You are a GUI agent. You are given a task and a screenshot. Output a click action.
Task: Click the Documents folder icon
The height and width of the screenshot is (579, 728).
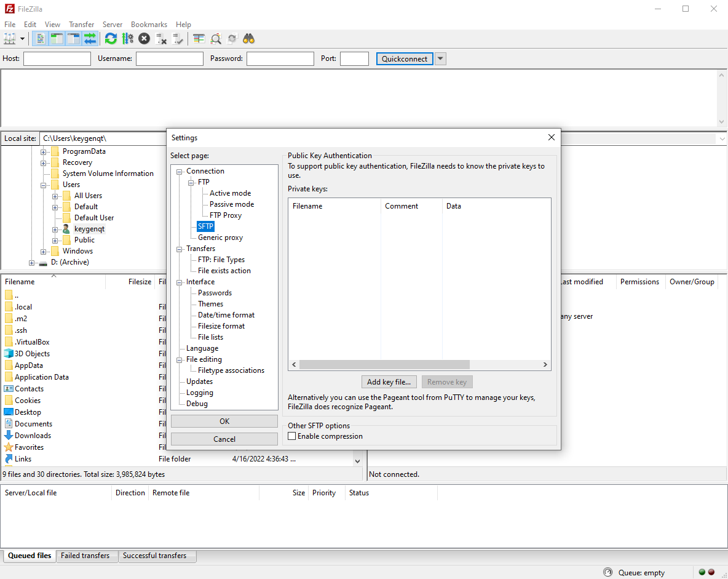[x=9, y=424]
